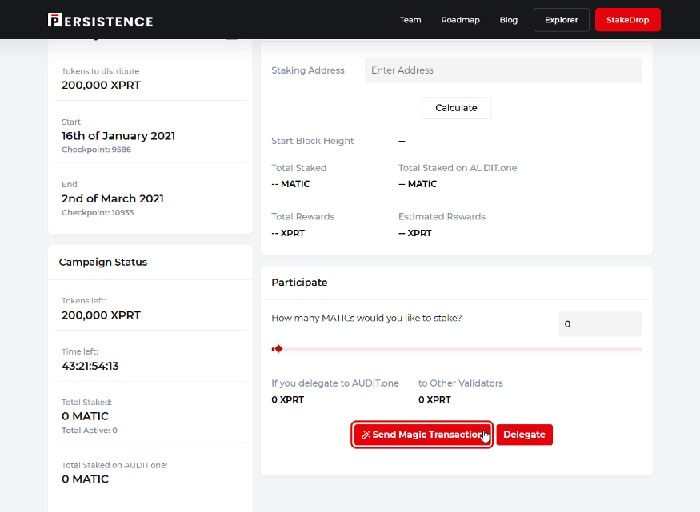The height and width of the screenshot is (512, 700).
Task: Click 'If you delegate to AUDIT.one' label
Action: [335, 383]
